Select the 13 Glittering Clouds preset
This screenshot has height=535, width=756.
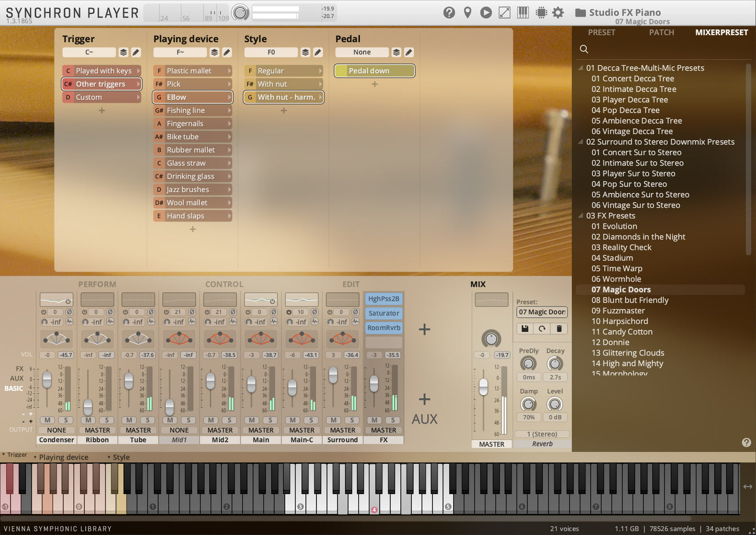pyautogui.click(x=627, y=352)
